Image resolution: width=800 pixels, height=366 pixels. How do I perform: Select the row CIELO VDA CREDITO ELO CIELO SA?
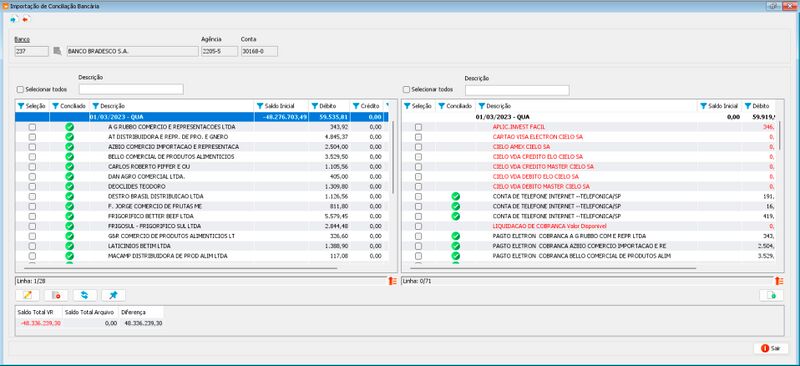tap(589, 156)
